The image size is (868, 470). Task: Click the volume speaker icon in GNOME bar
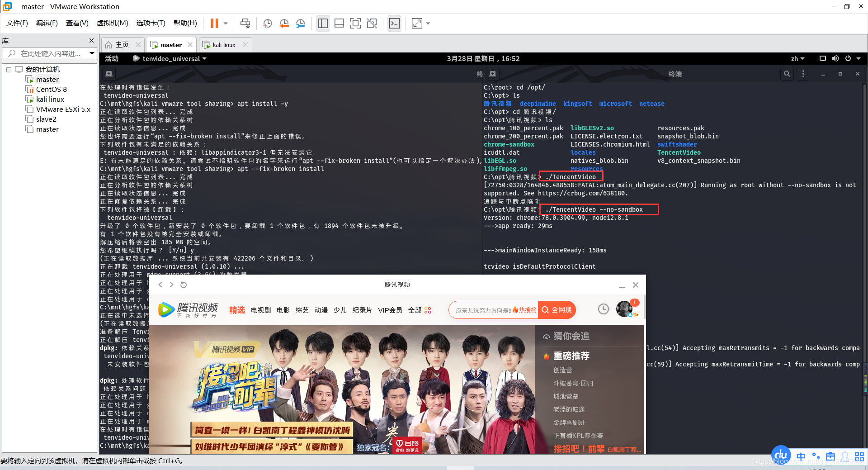835,59
